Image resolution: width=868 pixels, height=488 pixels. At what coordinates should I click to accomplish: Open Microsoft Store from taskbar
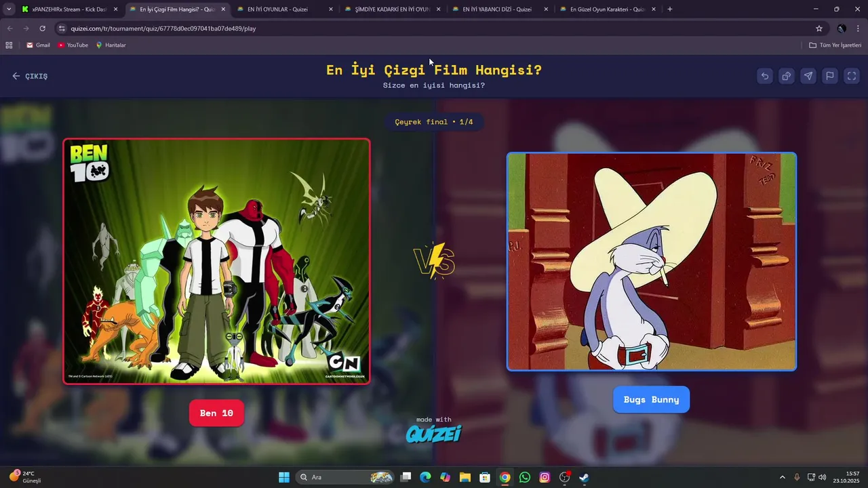pos(485,477)
